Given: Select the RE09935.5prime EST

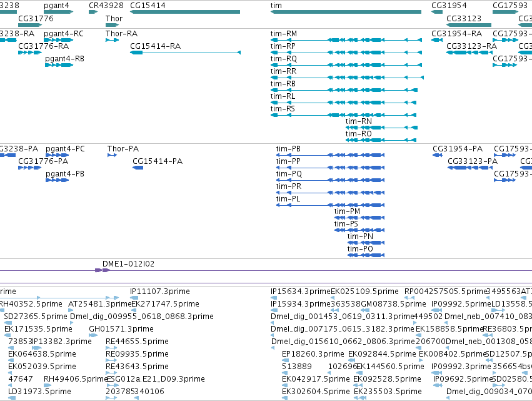Looking at the screenshot, I should (x=111, y=360).
